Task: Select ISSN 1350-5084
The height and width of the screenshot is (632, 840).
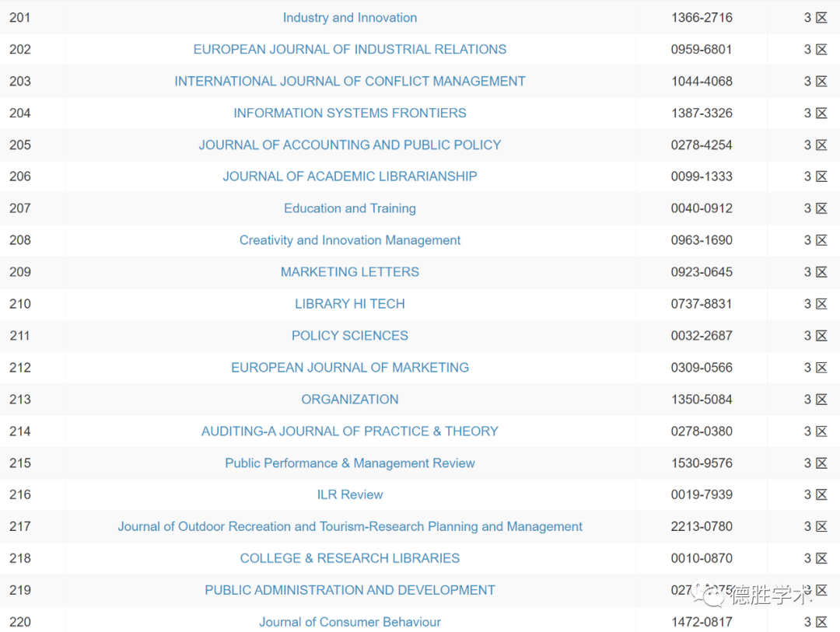Action: (x=702, y=400)
